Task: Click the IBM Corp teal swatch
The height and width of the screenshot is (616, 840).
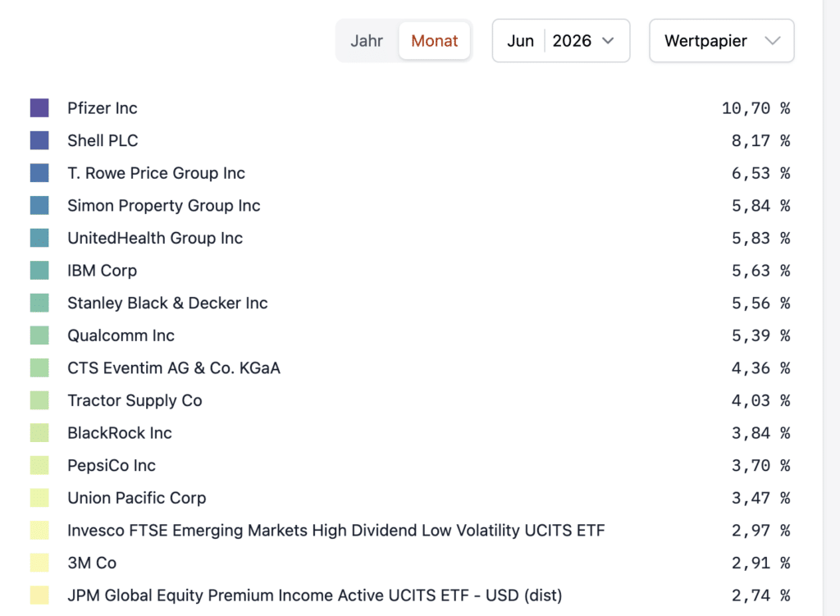Action: 39,271
